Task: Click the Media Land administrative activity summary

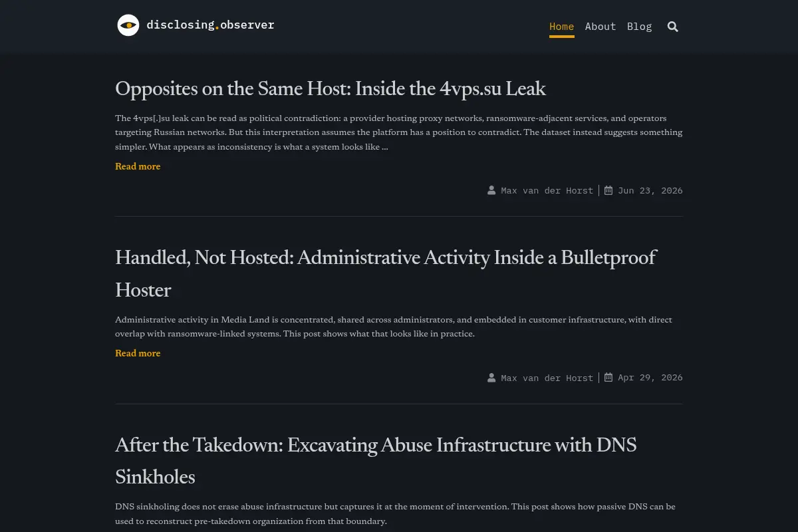Action: click(x=394, y=327)
